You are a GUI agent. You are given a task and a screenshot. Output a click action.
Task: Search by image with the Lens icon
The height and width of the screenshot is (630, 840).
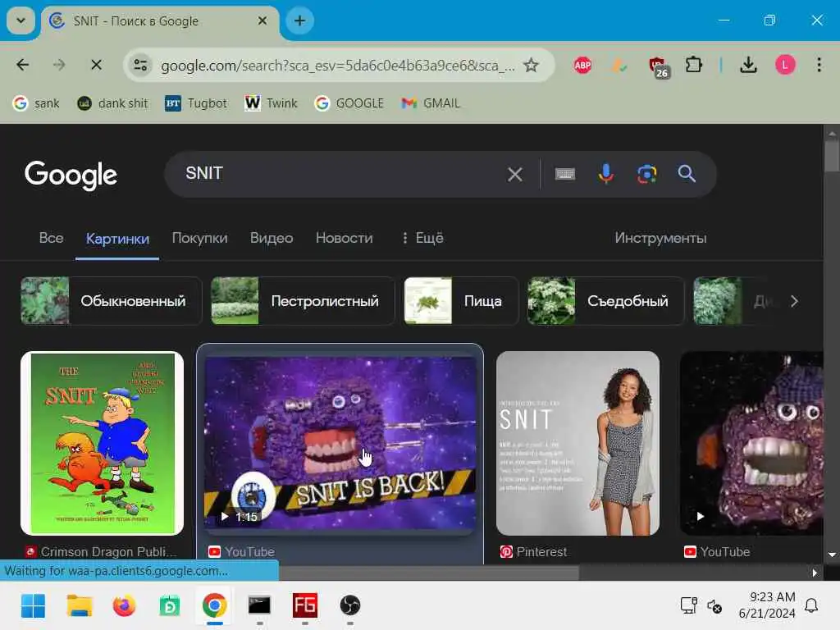(646, 174)
